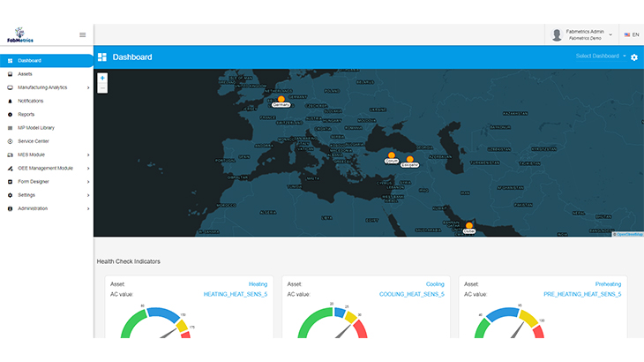Click the Notifications bell icon

coord(11,101)
